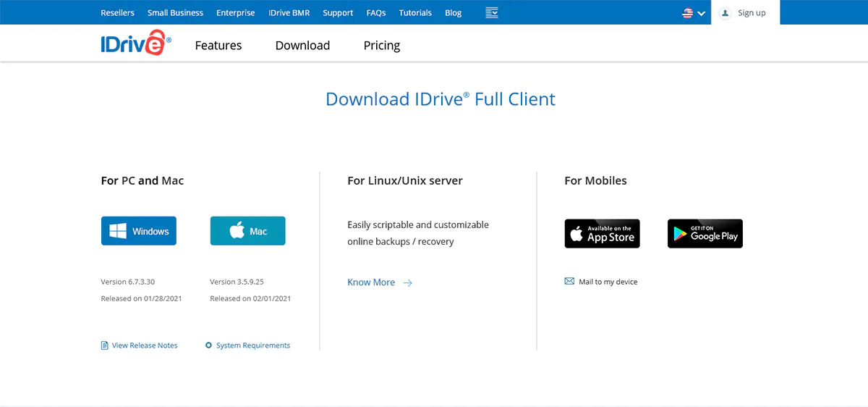Download the Windows client
Image resolution: width=868 pixels, height=407 pixels.
[139, 231]
